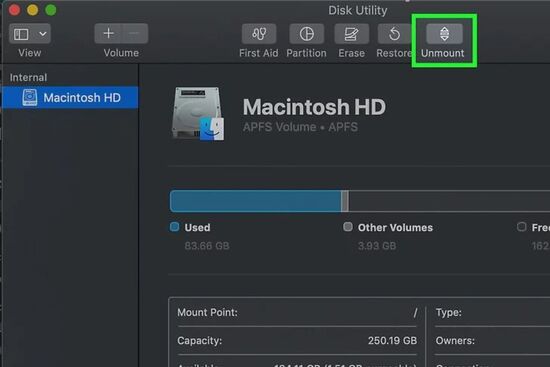Click the Internal sidebar section header
This screenshot has height=367, width=550.
click(x=28, y=78)
